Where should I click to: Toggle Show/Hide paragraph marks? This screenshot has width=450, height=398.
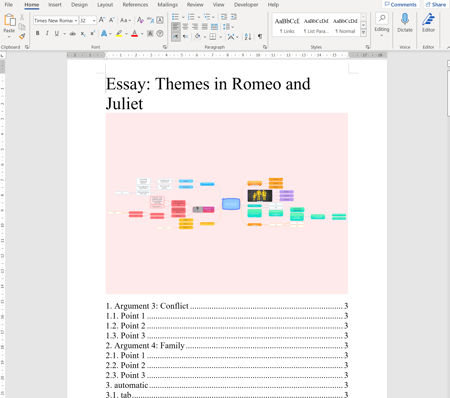(260, 36)
